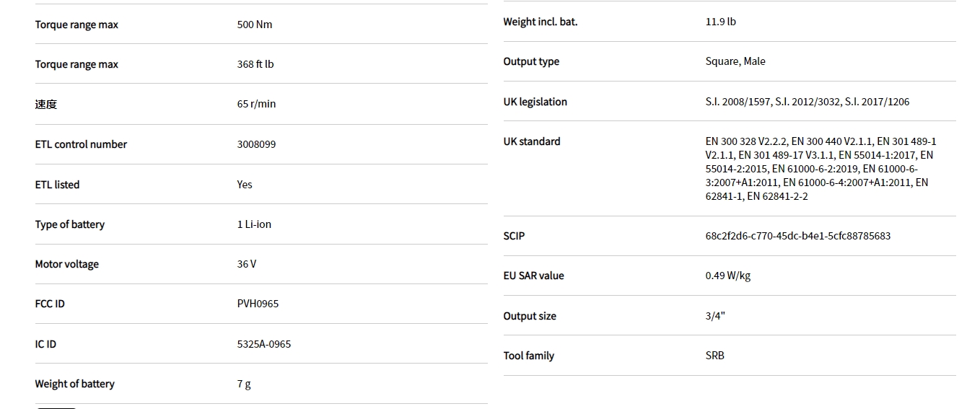This screenshot has width=980, height=409.
Task: Click the ETL control number label
Action: click(81, 144)
